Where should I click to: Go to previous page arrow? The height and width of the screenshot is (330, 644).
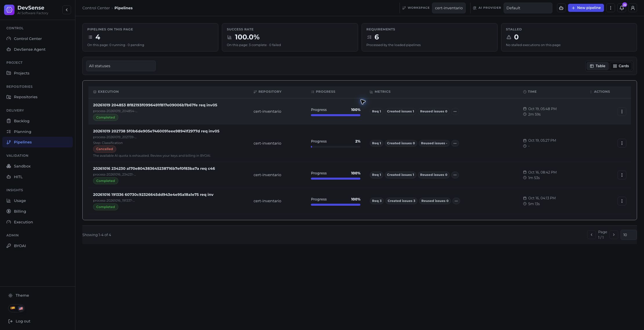[592, 235]
